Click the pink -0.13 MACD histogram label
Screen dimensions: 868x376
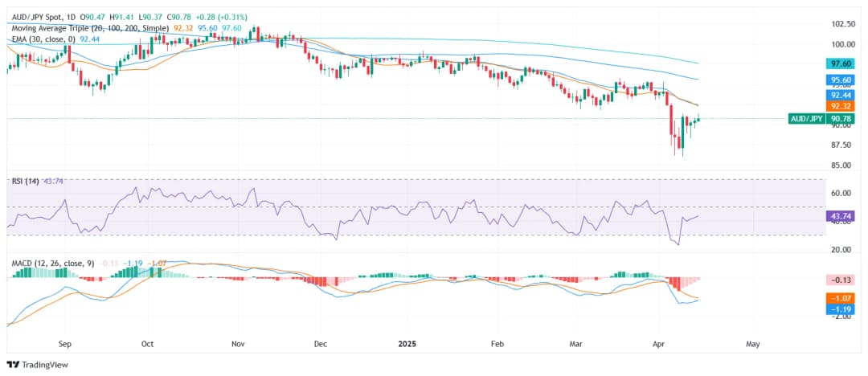click(841, 280)
